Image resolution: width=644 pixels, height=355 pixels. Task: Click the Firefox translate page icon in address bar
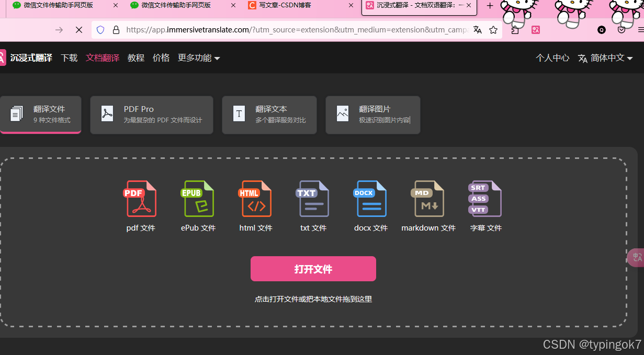tap(478, 30)
